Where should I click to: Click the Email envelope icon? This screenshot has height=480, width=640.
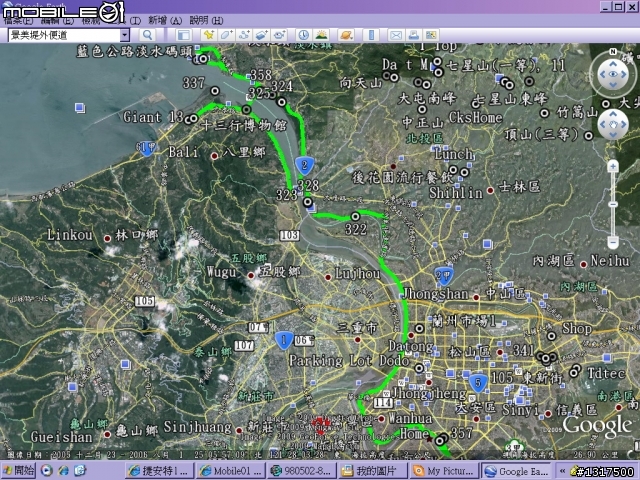pos(396,35)
